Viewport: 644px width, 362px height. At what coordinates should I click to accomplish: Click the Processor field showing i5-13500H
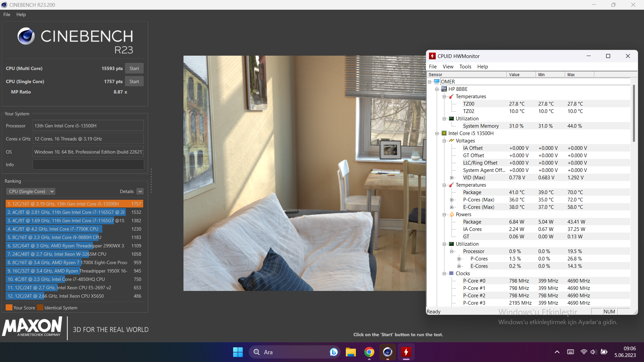click(88, 126)
